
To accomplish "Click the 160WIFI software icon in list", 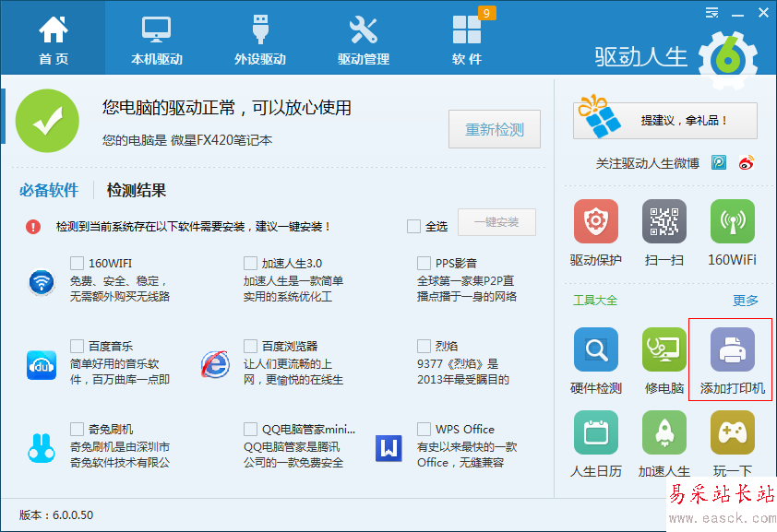I will click(42, 282).
